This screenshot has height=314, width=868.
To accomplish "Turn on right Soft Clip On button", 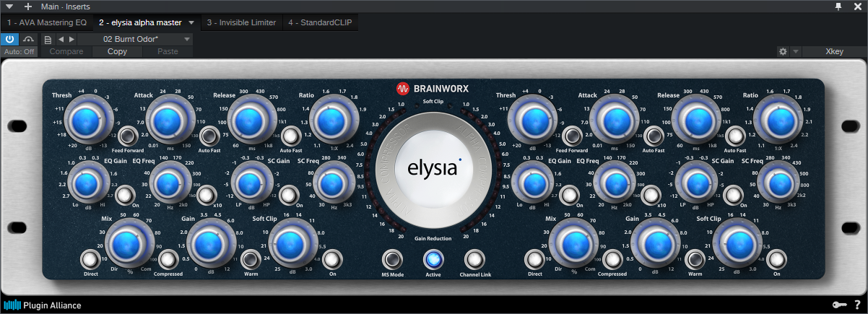I will click(x=777, y=259).
